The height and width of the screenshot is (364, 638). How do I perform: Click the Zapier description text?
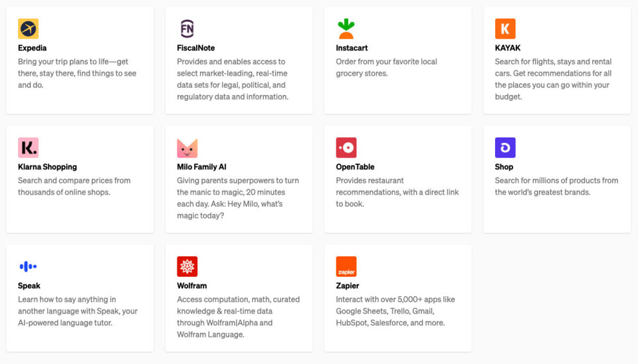395,311
